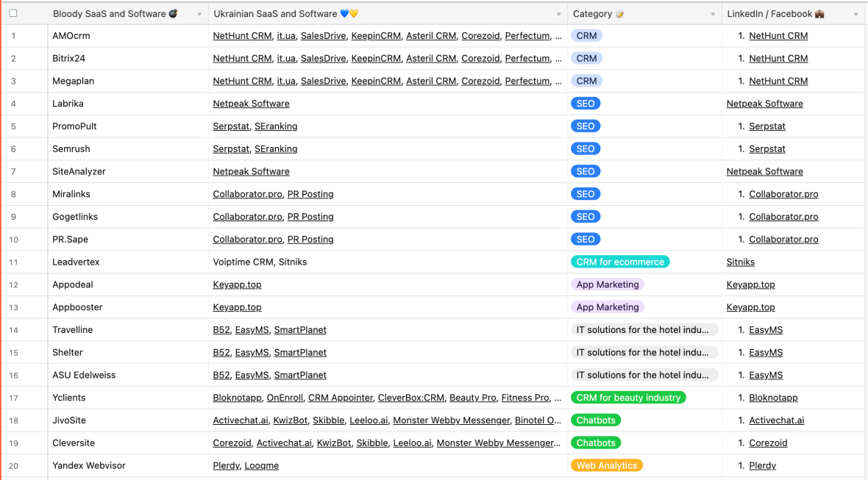
Task: Open LinkedIn / Facebook column dropdown
Action: (x=855, y=15)
